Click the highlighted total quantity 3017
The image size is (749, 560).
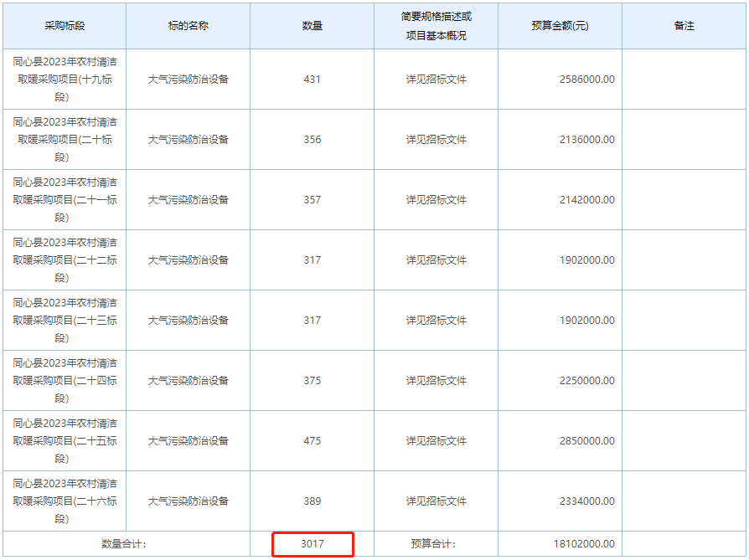[x=313, y=544]
